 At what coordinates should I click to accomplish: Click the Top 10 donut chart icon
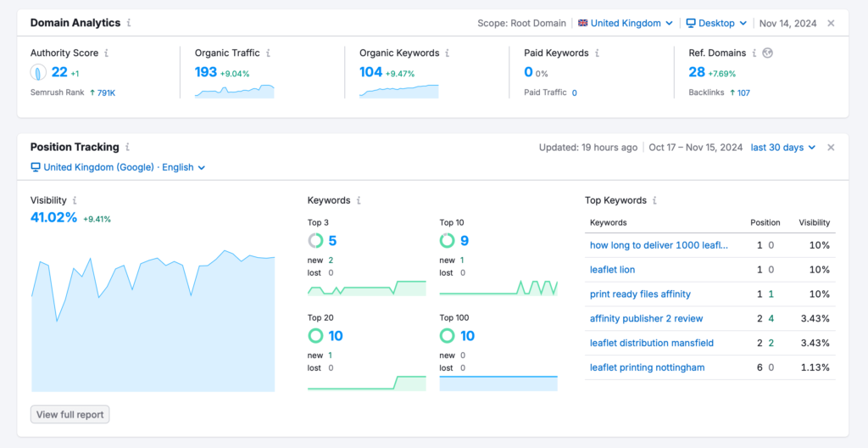[x=448, y=241]
